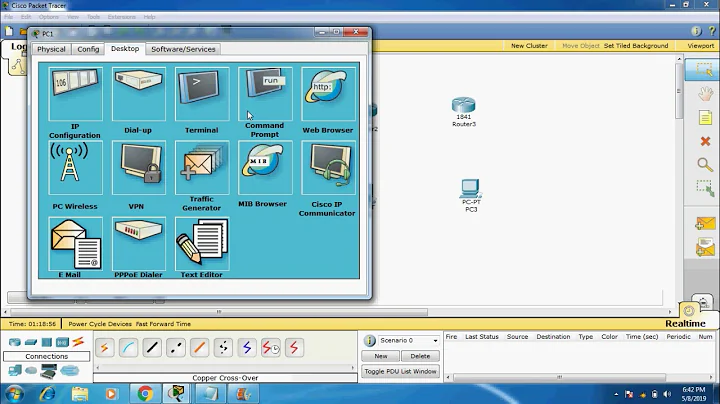Open the Dial-up app
Viewport: 720px width, 404px height.
(139, 94)
